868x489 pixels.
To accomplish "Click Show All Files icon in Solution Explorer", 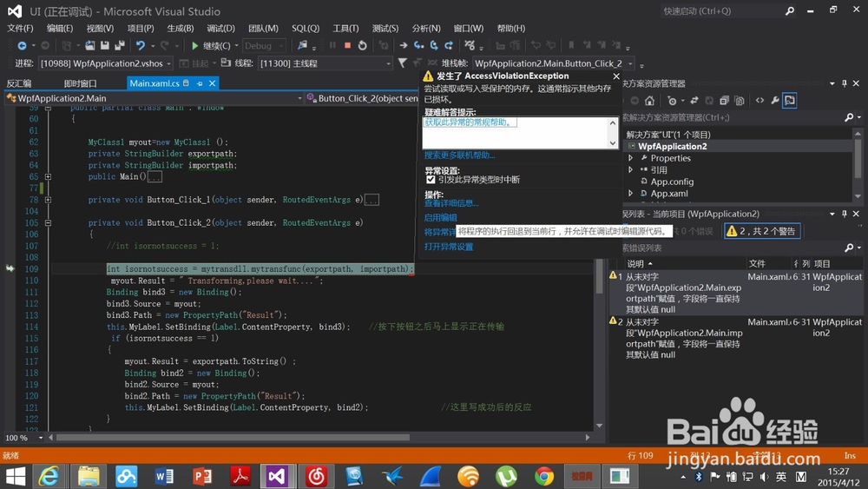I will click(739, 100).
